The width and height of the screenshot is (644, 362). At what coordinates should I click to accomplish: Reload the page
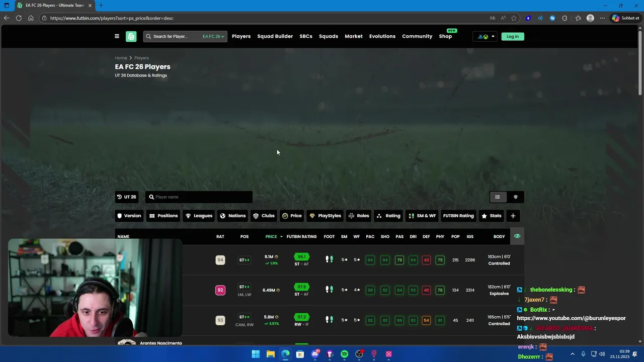point(19,18)
